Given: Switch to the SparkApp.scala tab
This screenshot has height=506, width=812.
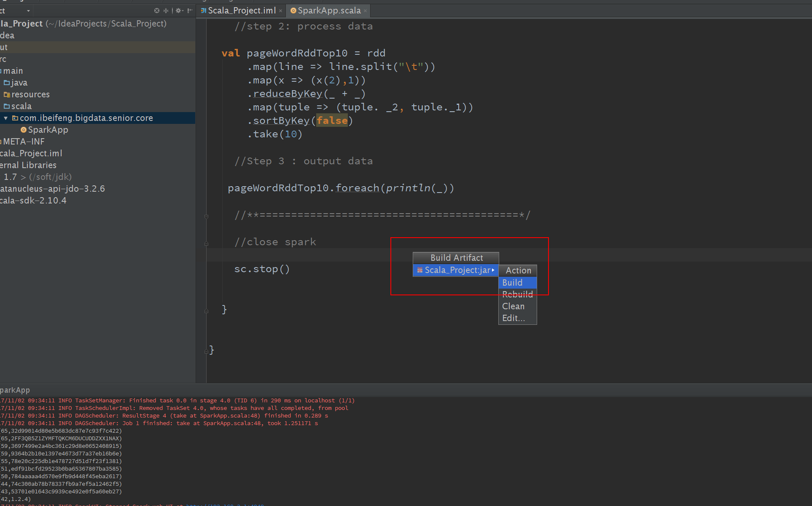Looking at the screenshot, I should 329,11.
